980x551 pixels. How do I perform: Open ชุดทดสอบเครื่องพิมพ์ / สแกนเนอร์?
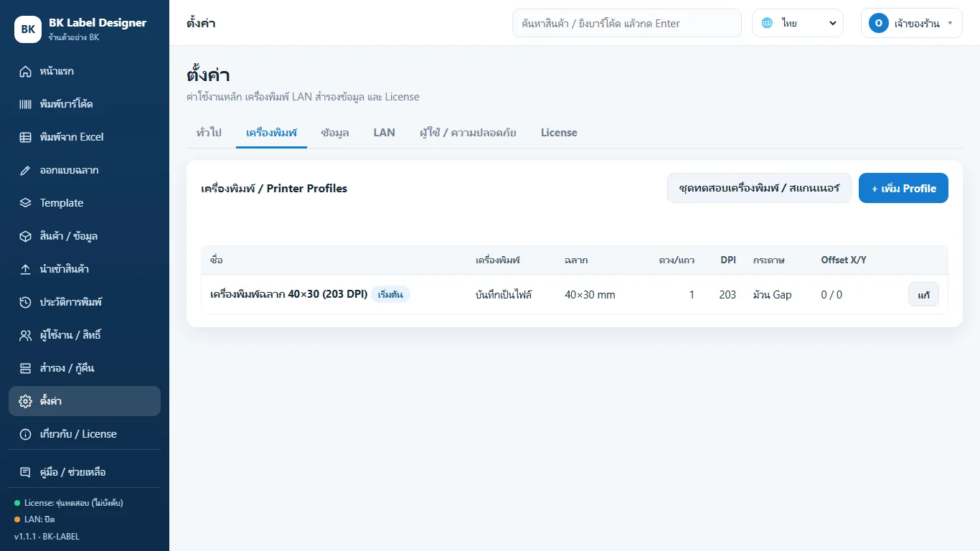[x=759, y=188]
